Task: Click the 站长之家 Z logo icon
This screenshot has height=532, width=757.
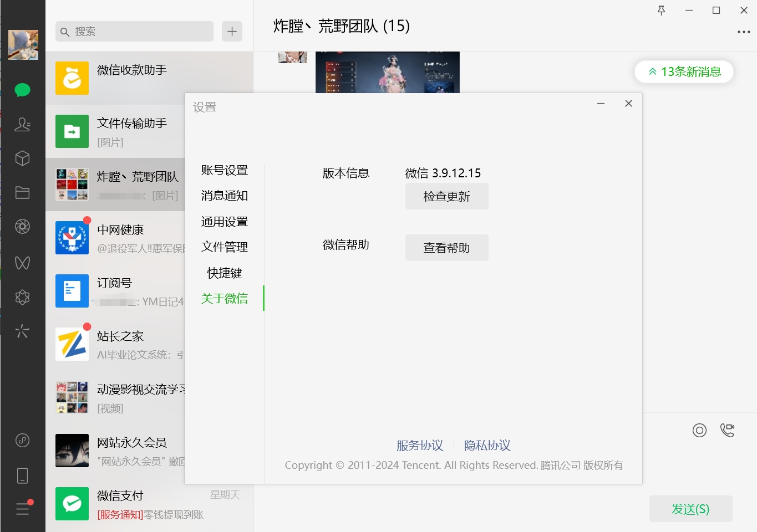Action: [x=72, y=344]
